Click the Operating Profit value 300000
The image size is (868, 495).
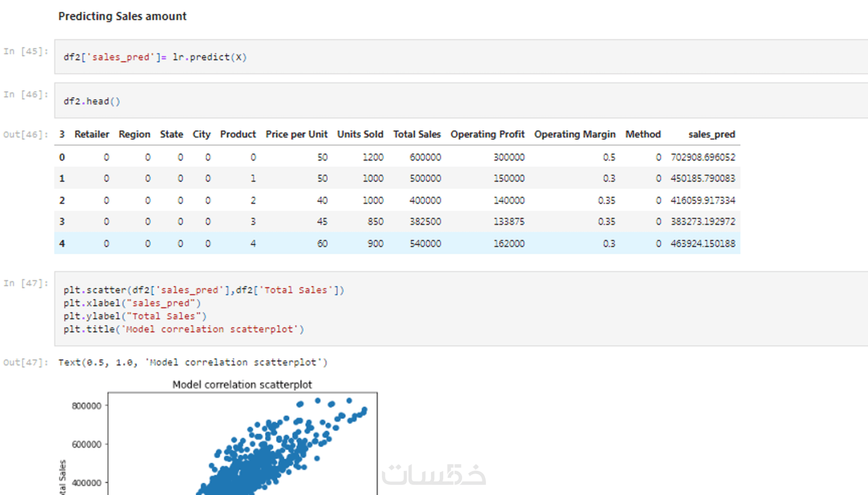pos(509,157)
